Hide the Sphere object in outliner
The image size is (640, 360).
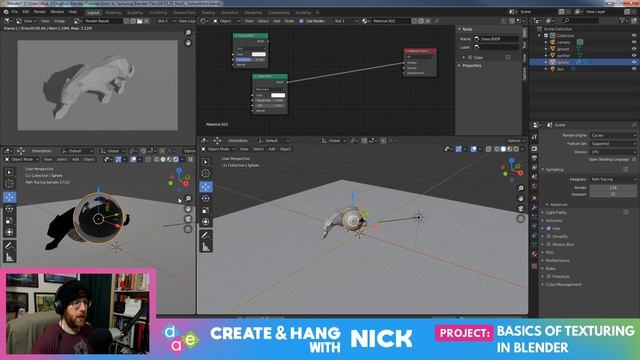pyautogui.click(x=634, y=62)
